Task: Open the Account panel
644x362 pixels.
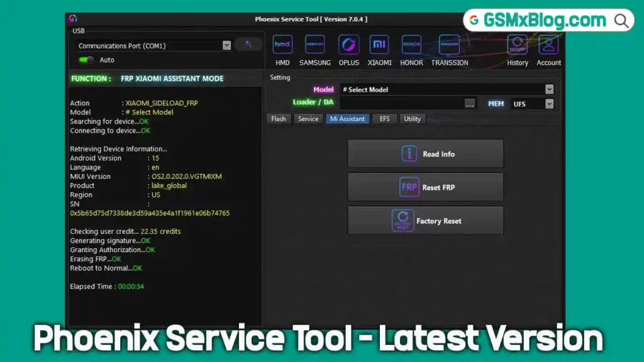Action: pos(548,45)
